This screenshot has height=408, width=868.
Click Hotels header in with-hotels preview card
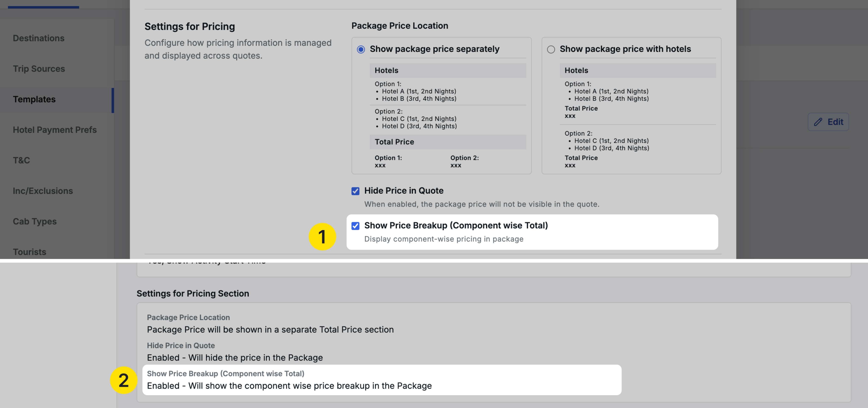(576, 70)
